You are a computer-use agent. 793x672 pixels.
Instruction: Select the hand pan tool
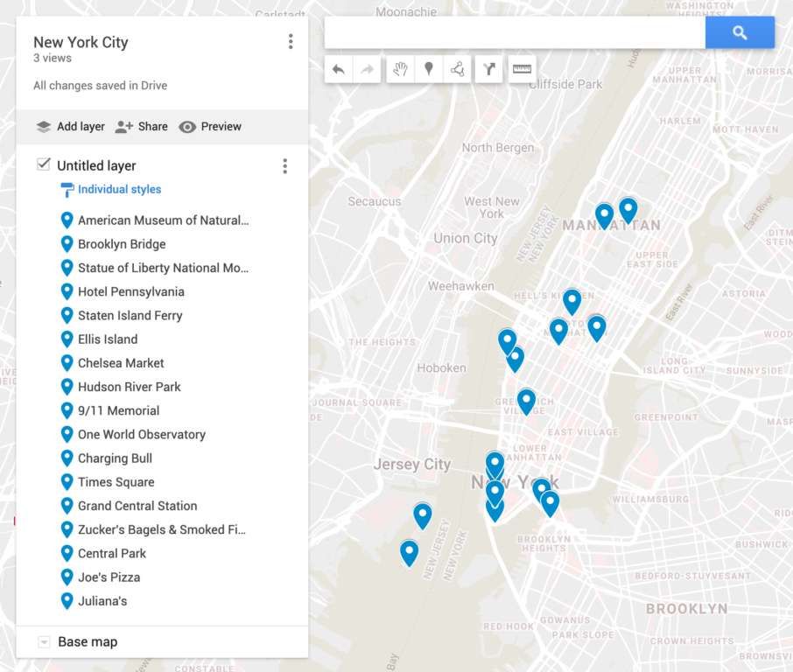coord(400,69)
